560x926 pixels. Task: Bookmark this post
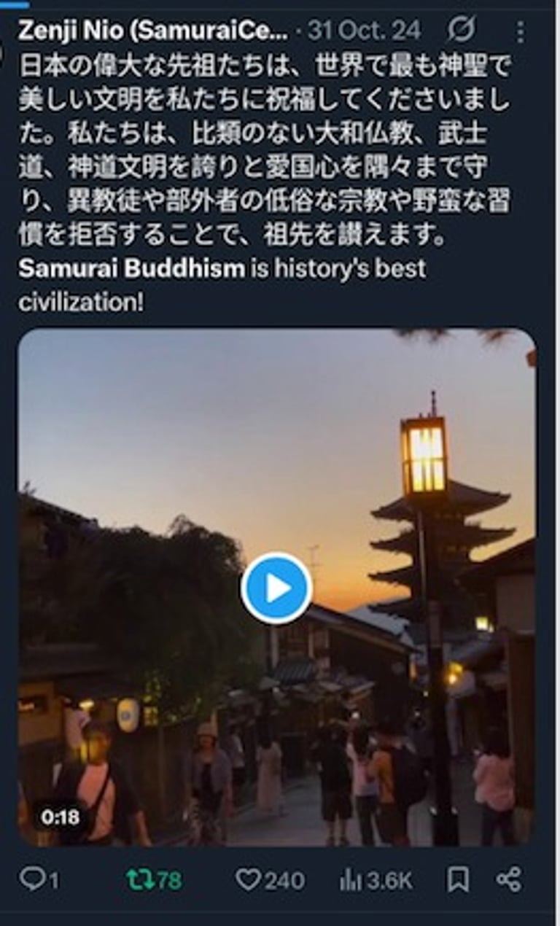tap(458, 880)
